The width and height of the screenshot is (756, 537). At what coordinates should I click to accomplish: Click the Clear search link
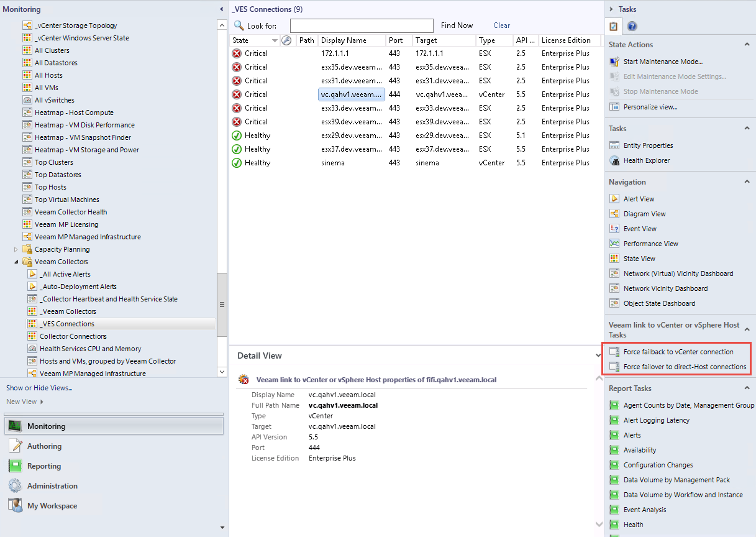[502, 25]
